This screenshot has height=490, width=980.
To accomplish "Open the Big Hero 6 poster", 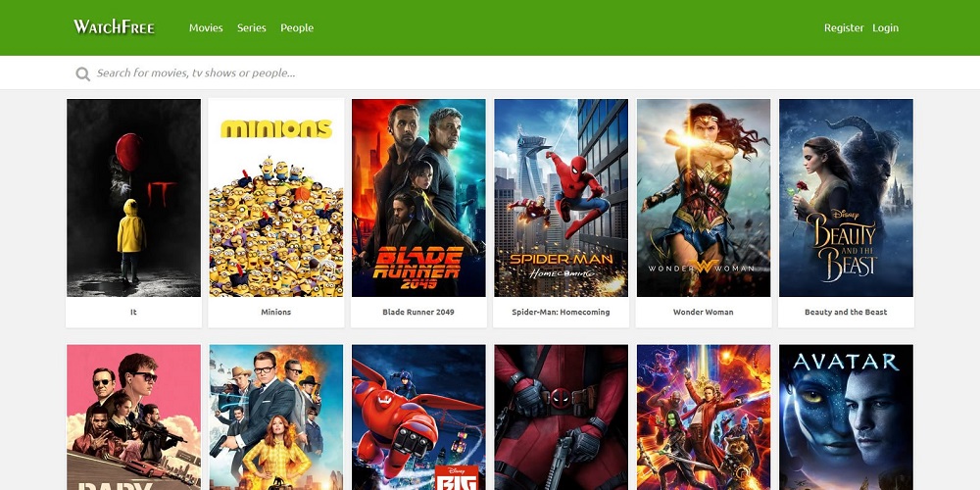I will 418,416.
